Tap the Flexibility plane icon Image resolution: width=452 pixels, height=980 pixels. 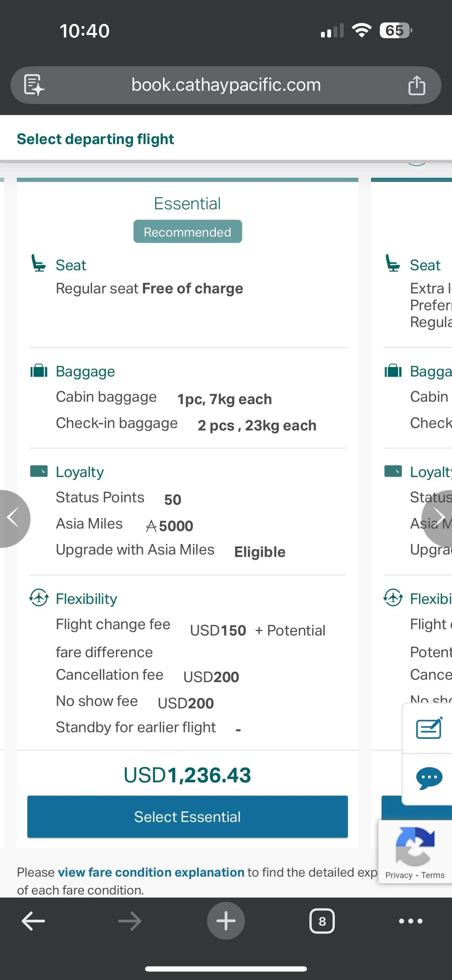(39, 598)
